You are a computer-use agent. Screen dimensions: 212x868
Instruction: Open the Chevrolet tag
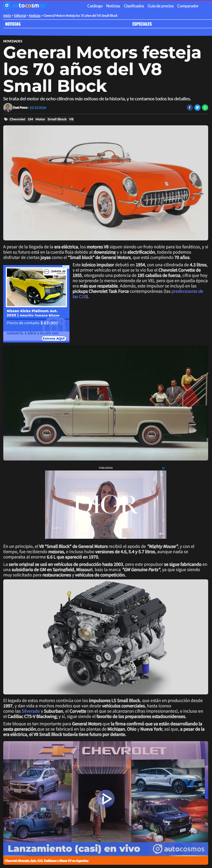click(x=17, y=119)
